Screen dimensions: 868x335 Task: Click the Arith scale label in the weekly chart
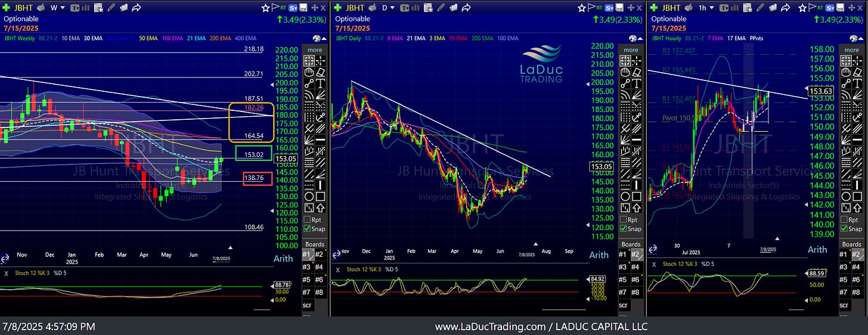coord(283,258)
